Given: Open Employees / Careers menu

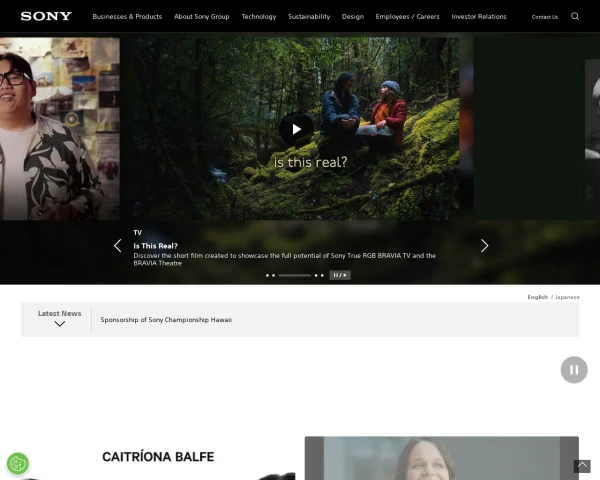Looking at the screenshot, I should pyautogui.click(x=408, y=16).
